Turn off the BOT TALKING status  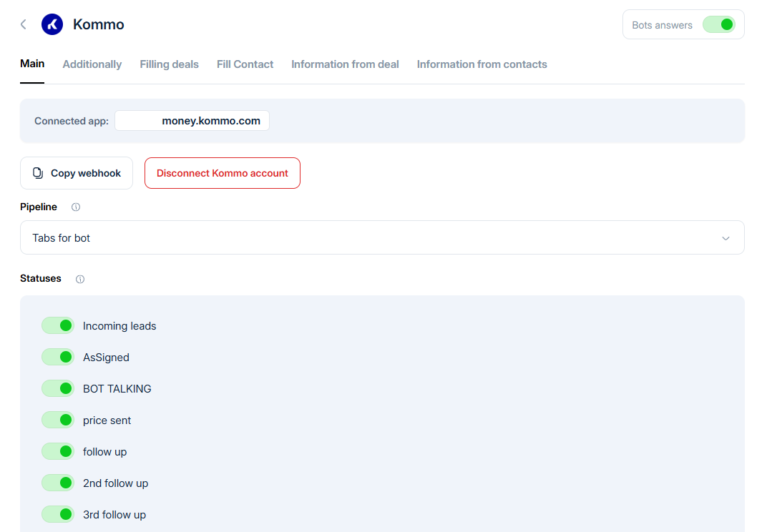tap(58, 389)
